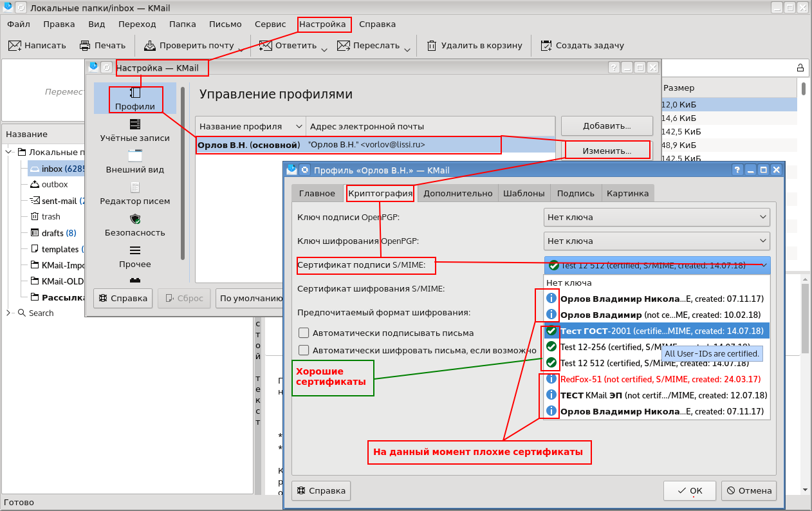Click the Ответить reply button

point(288,46)
